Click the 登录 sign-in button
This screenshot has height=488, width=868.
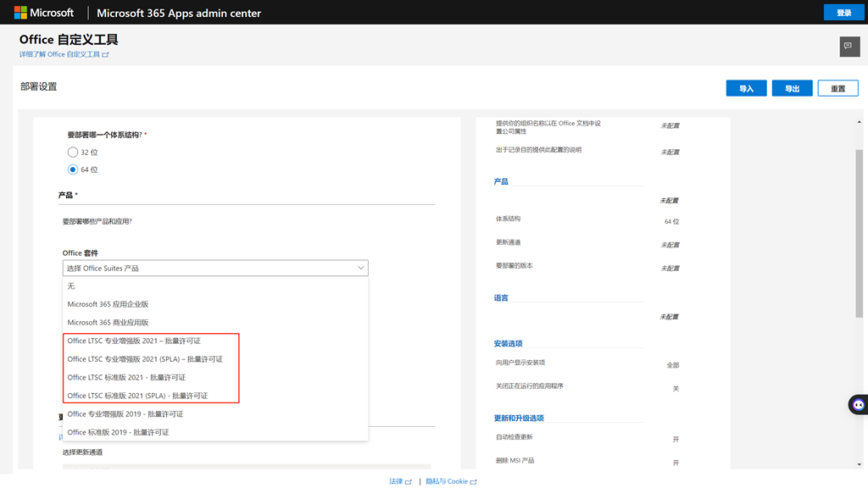click(x=843, y=12)
